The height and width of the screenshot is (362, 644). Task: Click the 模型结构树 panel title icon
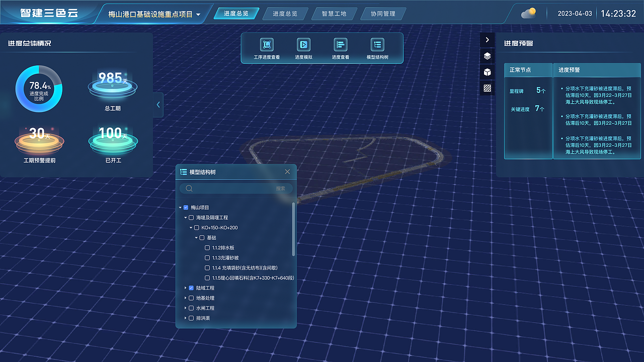(184, 172)
